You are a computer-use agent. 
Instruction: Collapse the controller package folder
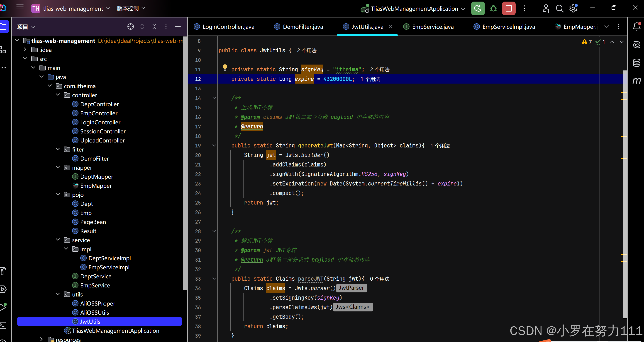[58, 95]
